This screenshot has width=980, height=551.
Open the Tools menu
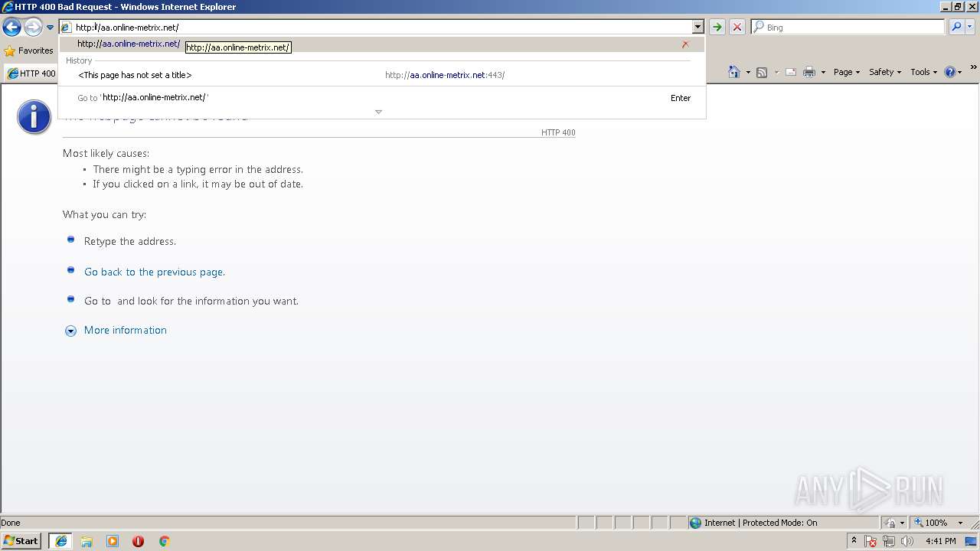click(923, 72)
